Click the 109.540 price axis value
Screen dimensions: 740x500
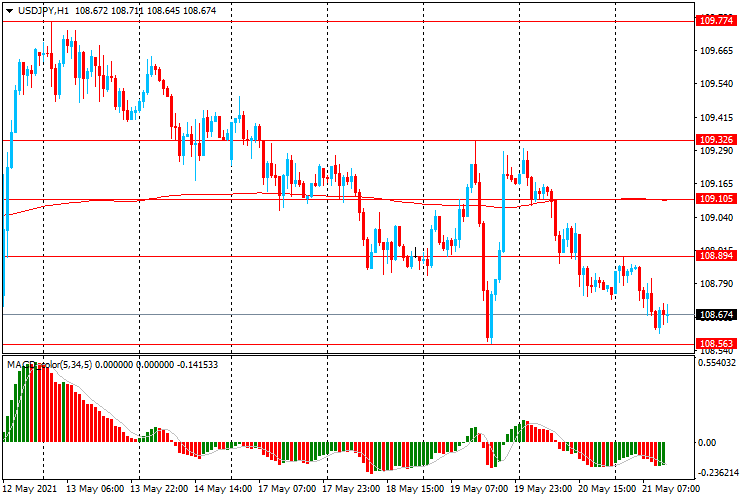[x=716, y=84]
